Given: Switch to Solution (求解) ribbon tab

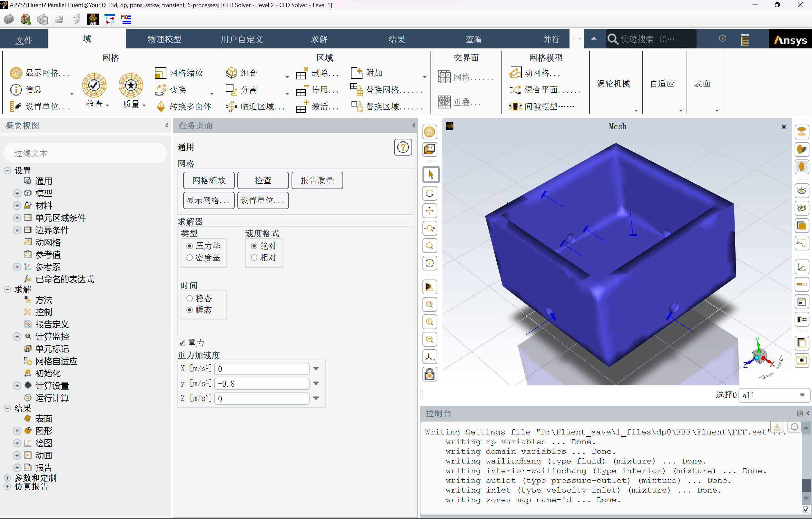Looking at the screenshot, I should coord(319,39).
